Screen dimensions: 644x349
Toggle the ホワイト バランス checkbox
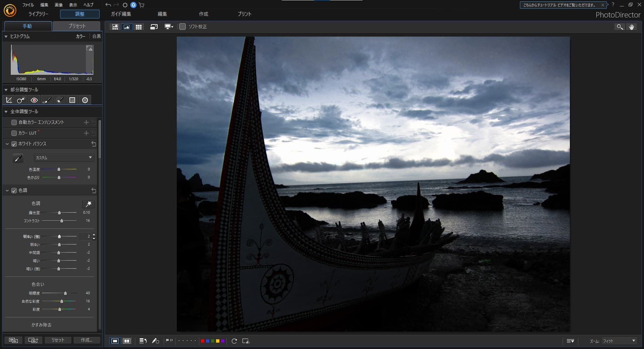[14, 144]
